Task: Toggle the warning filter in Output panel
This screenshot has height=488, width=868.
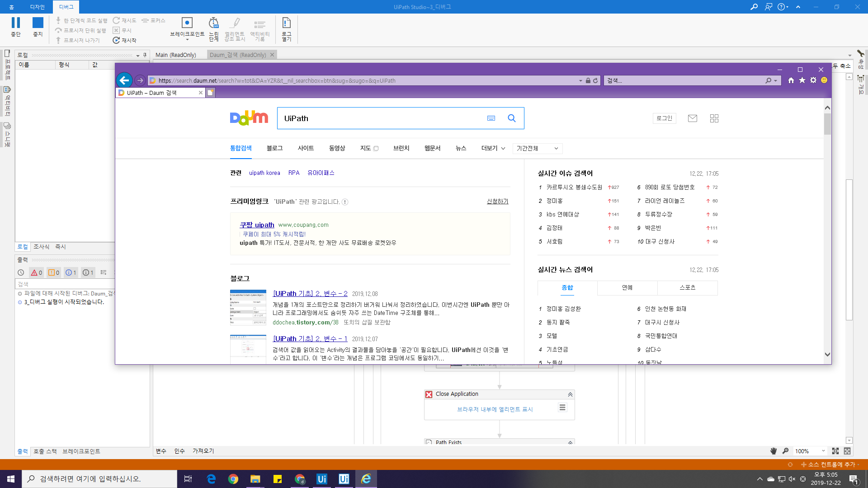Action: point(54,272)
